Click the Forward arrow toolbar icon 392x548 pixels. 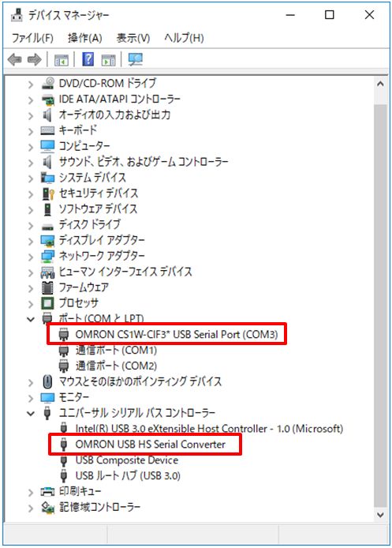point(34,59)
